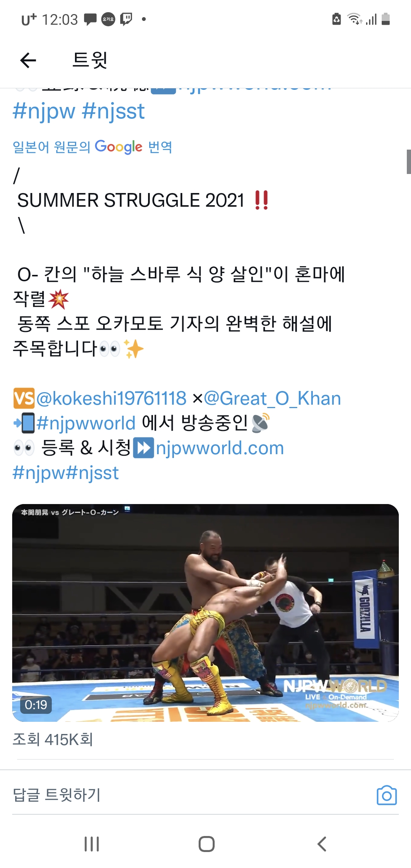The height and width of the screenshot is (868, 411).
Task: Tap the 0:19 video duration badge
Action: 36,705
